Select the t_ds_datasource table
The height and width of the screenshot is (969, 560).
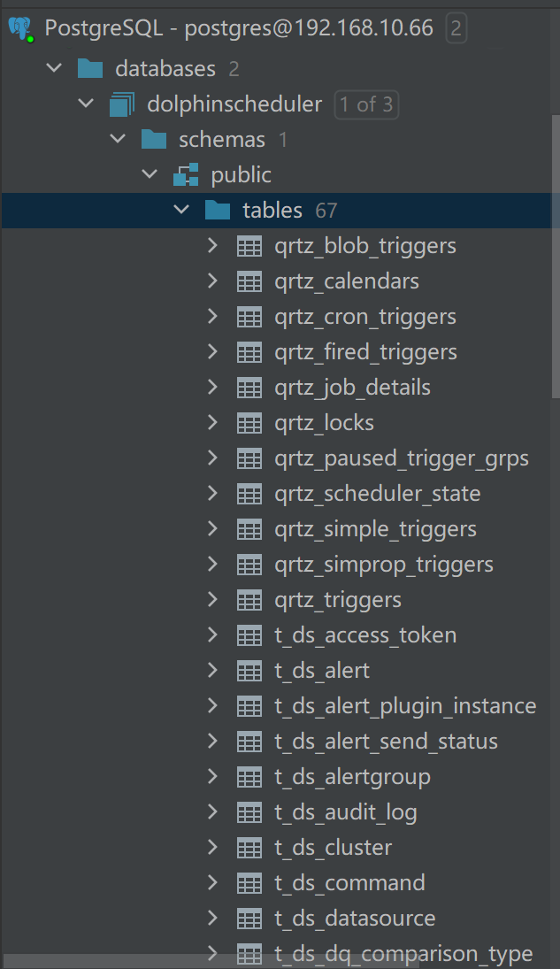point(354,919)
